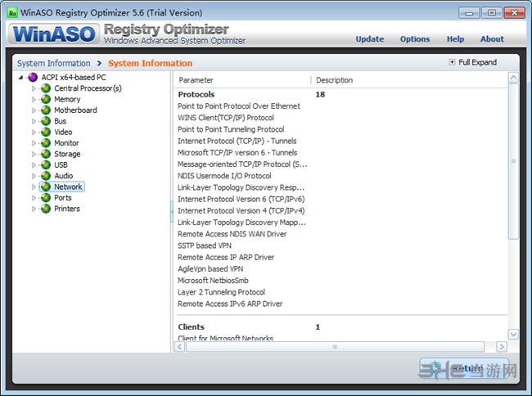Expand the Network tree node
This screenshot has width=532, height=396.
pyautogui.click(x=34, y=187)
